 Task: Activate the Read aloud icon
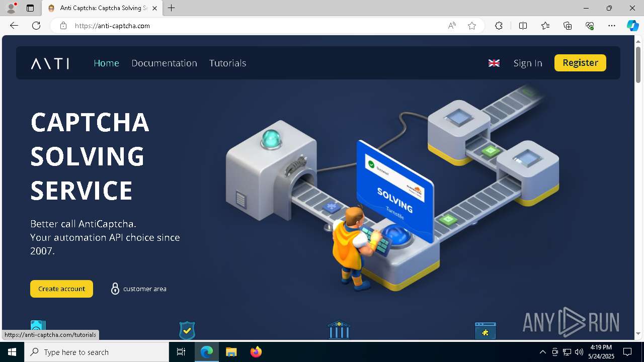point(452,26)
